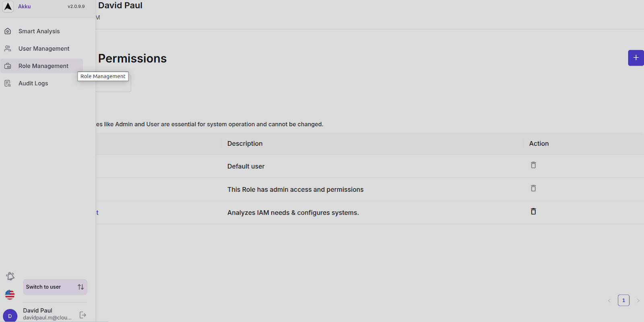The image size is (644, 322).
Task: Open the purple plus icon to add a role
Action: [x=636, y=57]
